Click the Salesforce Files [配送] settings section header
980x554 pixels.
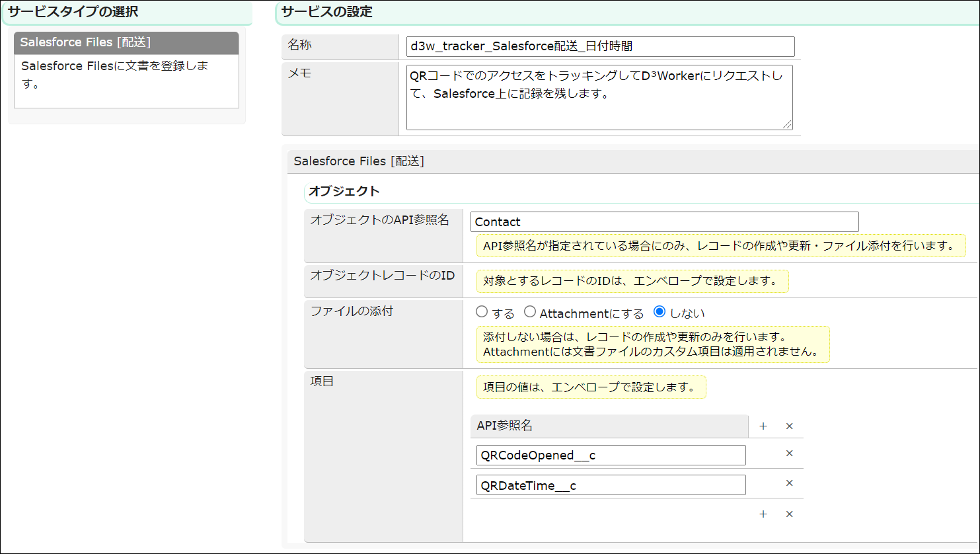[x=359, y=161]
